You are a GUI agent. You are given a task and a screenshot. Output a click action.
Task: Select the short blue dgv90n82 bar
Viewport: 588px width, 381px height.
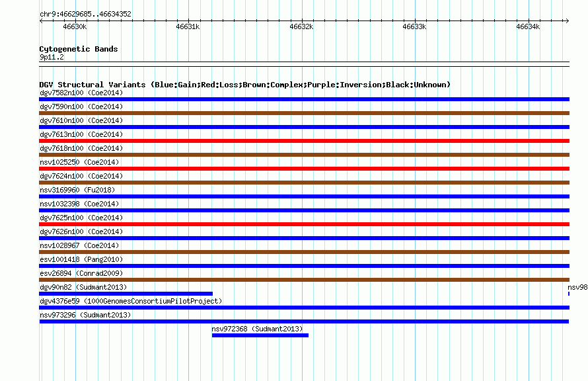[126, 294]
